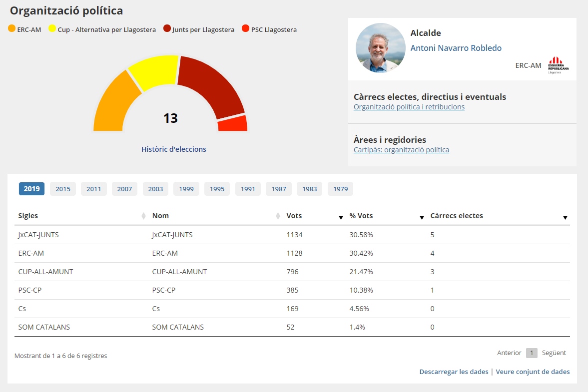This screenshot has height=392, width=588.
Task: Open Històric d'eleccions link
Action: click(x=173, y=149)
